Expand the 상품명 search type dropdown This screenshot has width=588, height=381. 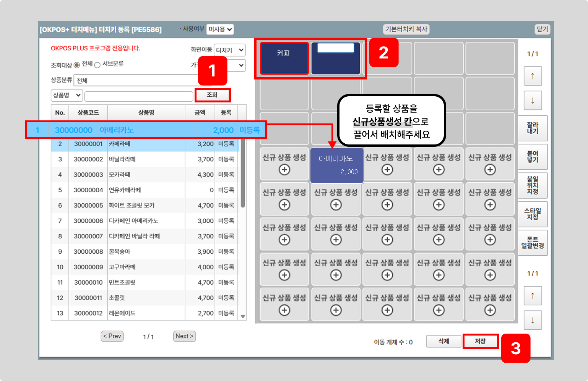67,95
